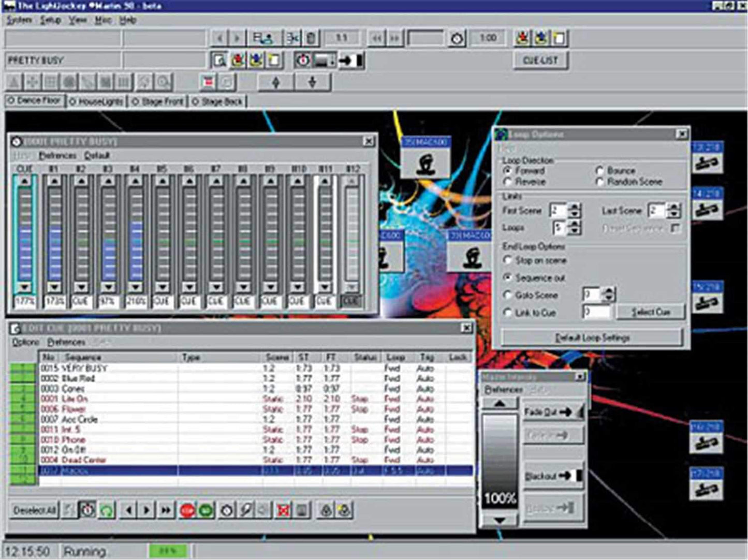
Task: Open the sequence scissors/cut tool
Action: click(x=294, y=37)
